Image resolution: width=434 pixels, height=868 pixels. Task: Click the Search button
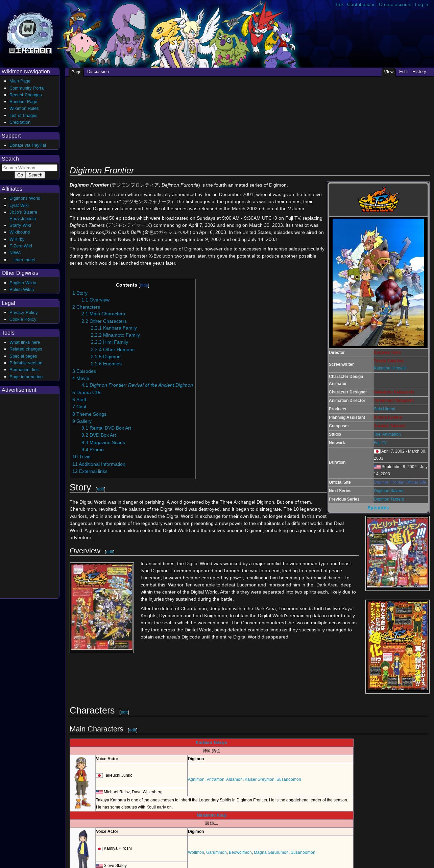[x=35, y=175]
